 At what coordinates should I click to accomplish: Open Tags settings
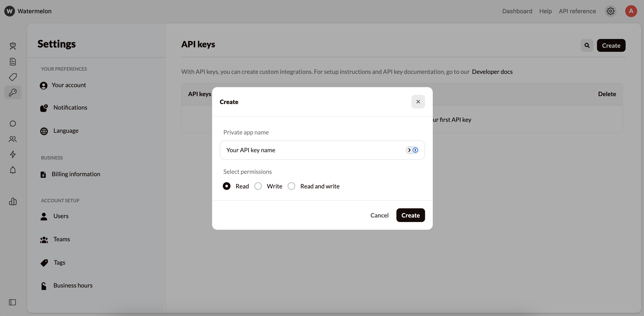[x=53, y=262]
